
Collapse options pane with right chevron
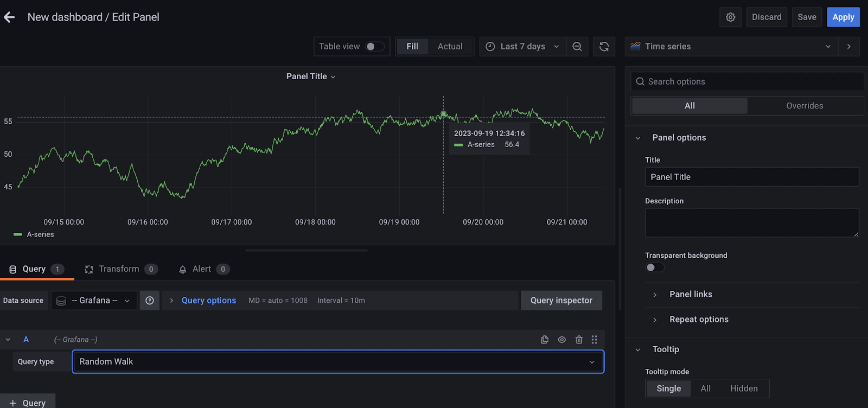(849, 47)
